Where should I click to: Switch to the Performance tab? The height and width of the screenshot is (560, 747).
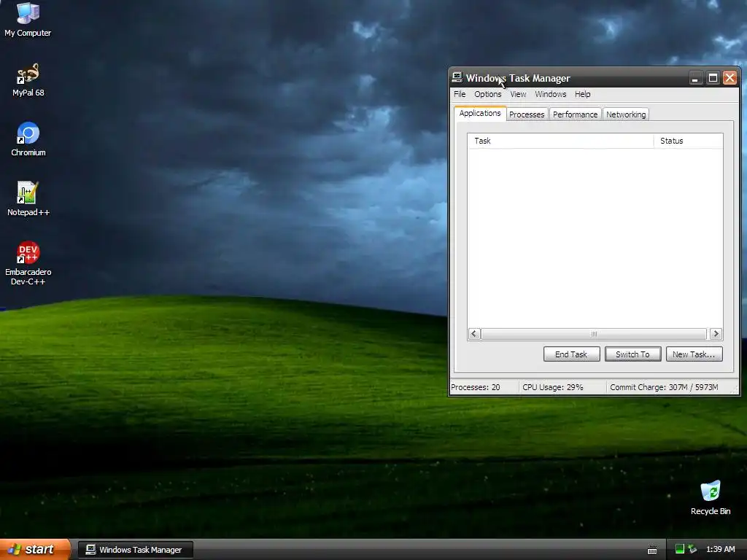pyautogui.click(x=575, y=114)
